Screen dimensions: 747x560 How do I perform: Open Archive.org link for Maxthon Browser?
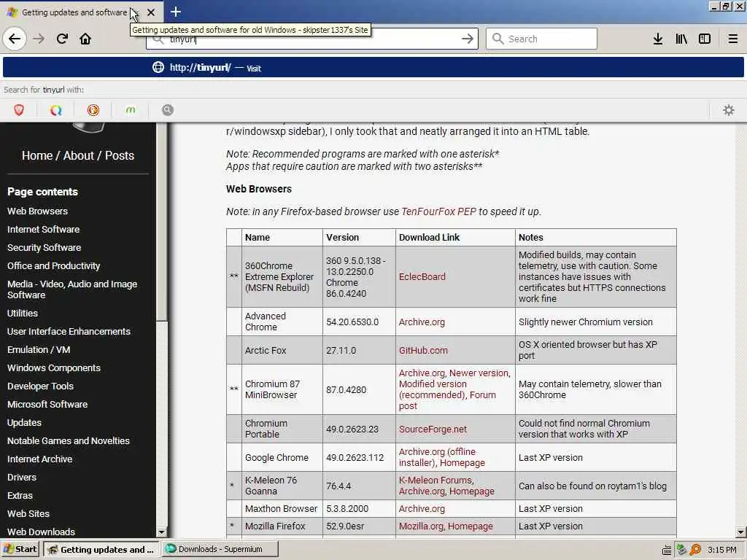(x=422, y=508)
